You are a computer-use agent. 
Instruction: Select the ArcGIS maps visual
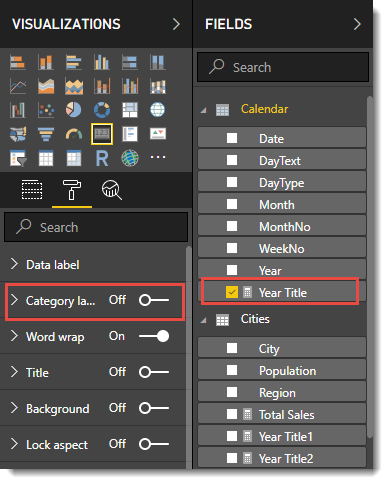click(130, 158)
